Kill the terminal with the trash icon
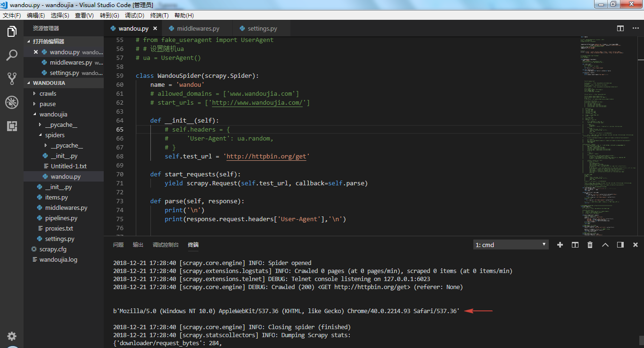 590,245
